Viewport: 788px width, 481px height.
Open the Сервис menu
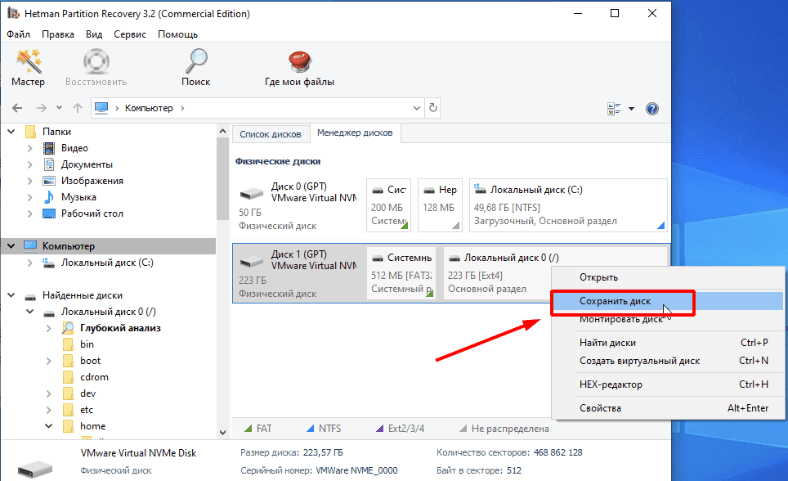click(130, 34)
